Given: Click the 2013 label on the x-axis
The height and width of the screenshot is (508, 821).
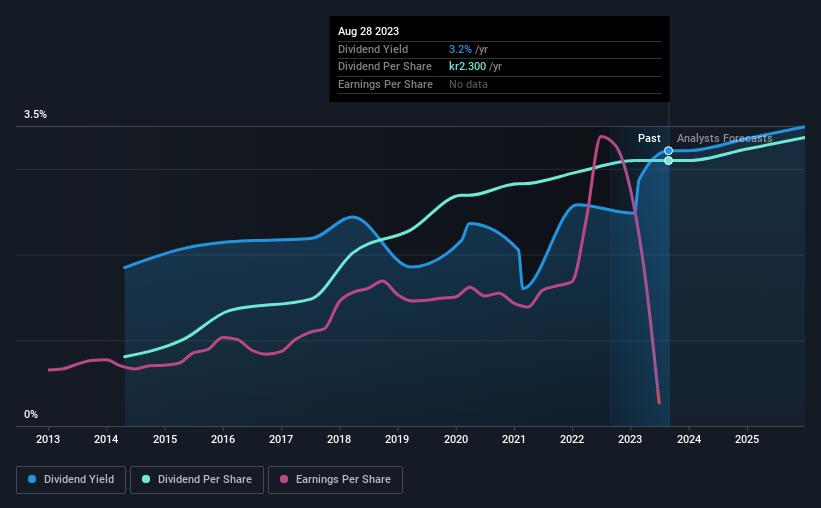Looking at the screenshot, I should tap(49, 439).
